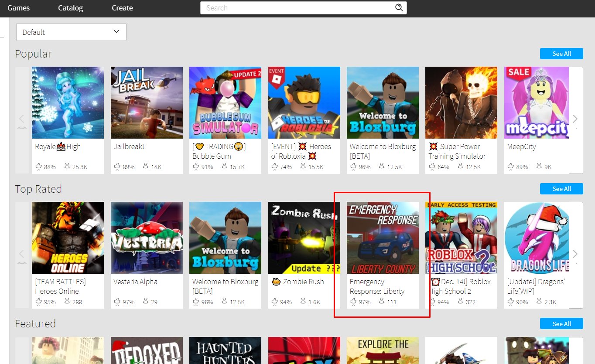Click the '1.6K' player count

tap(314, 302)
